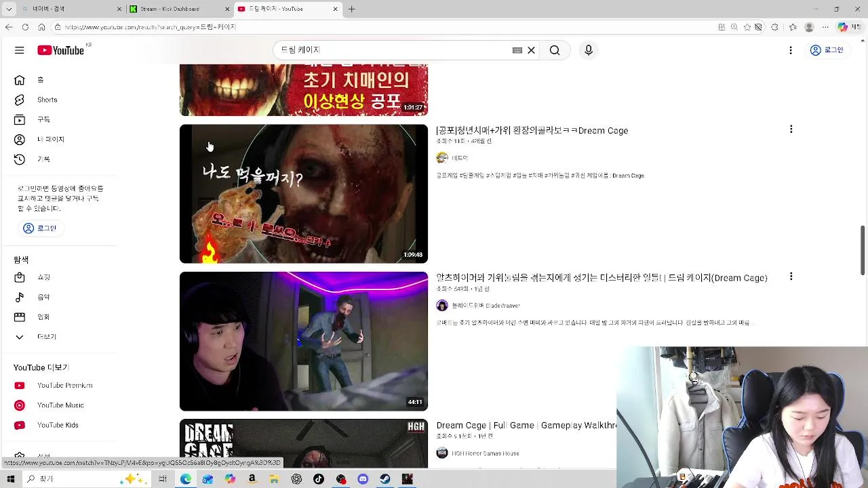The image size is (868, 488).
Task: Click the Windows taskbar search box
Action: [87, 479]
